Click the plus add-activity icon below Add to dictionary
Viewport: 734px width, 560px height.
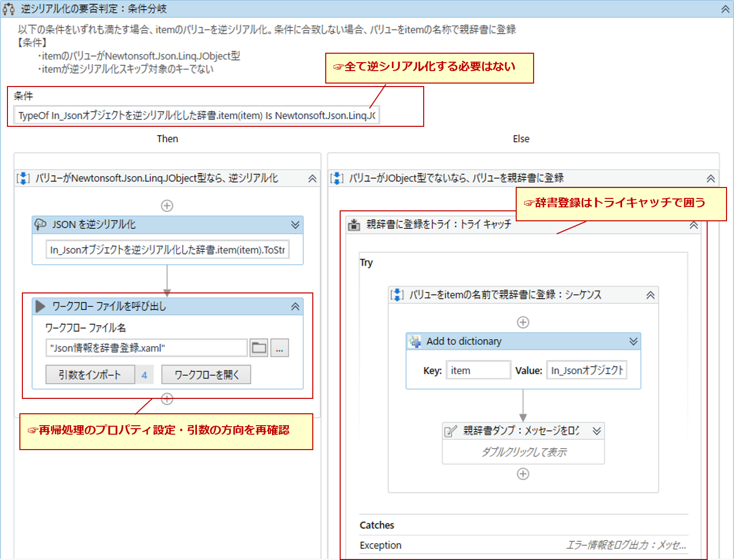(523, 474)
